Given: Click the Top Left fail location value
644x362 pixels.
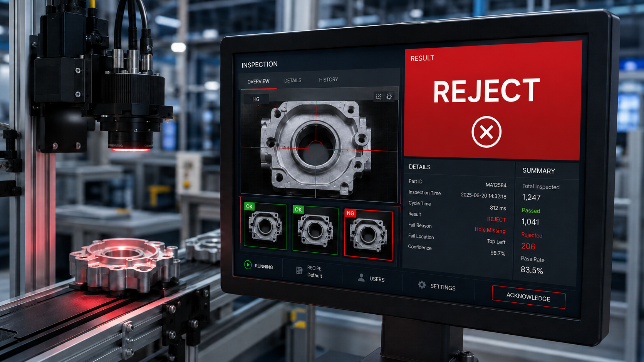Looking at the screenshot, I should tap(496, 242).
